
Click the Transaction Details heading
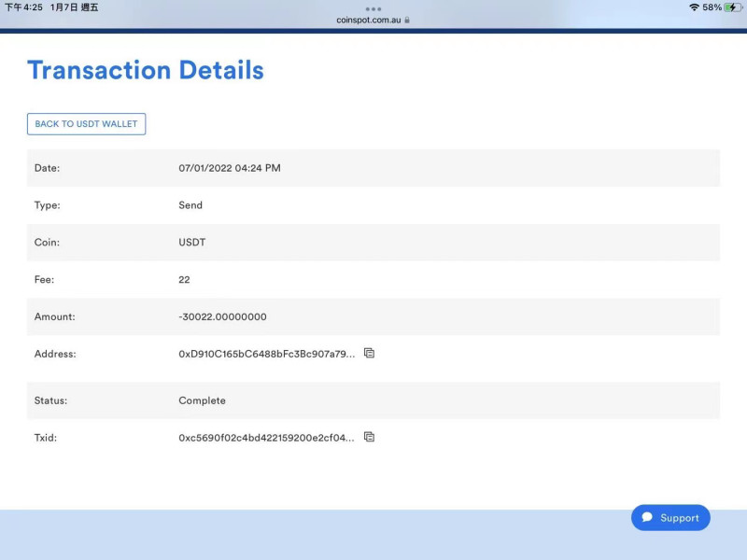(x=146, y=70)
